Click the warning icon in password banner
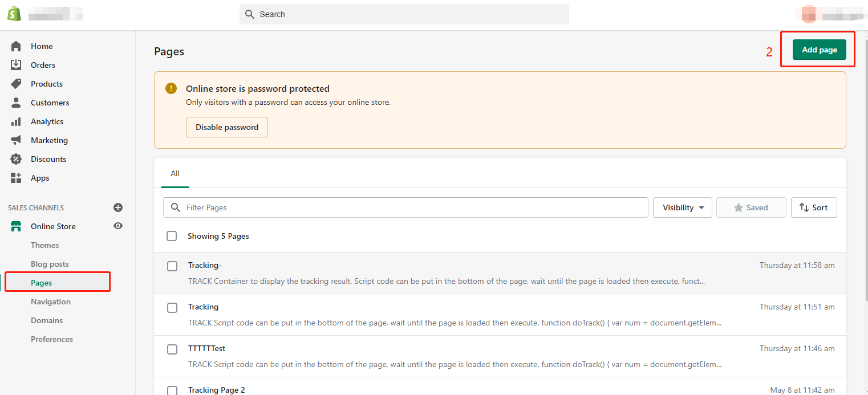Image resolution: width=868 pixels, height=395 pixels. pos(171,88)
